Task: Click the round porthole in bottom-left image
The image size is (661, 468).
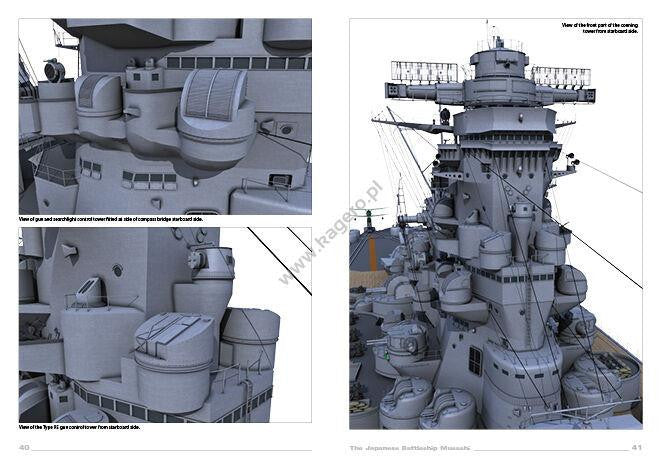Action: click(x=117, y=270)
